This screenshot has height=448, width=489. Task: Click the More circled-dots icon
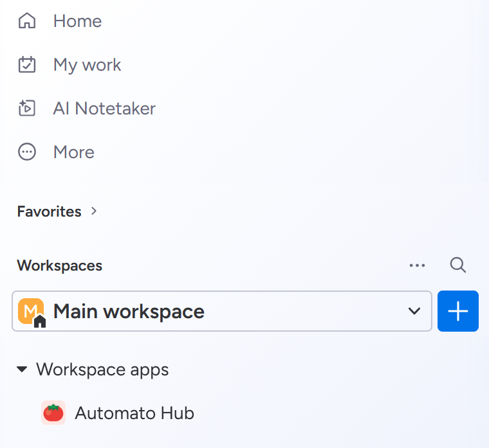coord(27,152)
